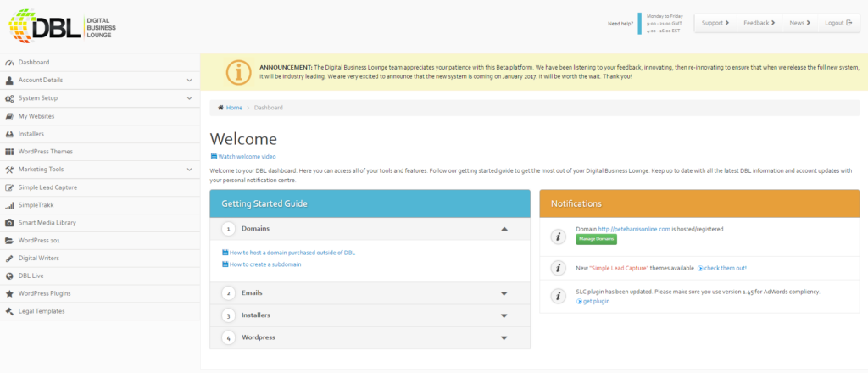Click the WordPress Themes grid icon
Viewport: 868px width, 373px height.
click(x=9, y=152)
